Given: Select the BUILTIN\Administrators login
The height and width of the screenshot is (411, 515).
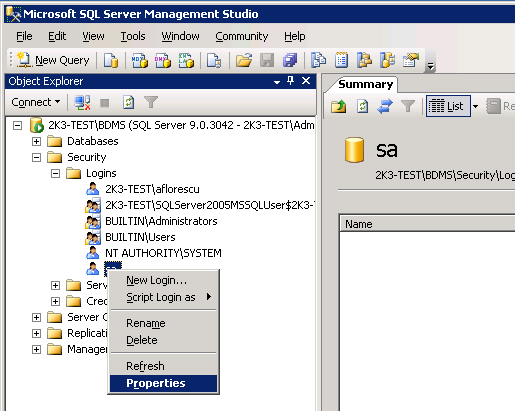Looking at the screenshot, I should click(161, 221).
